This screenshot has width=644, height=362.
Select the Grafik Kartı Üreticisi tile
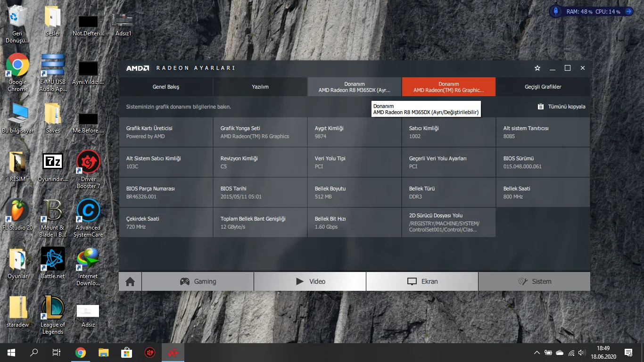point(166,132)
